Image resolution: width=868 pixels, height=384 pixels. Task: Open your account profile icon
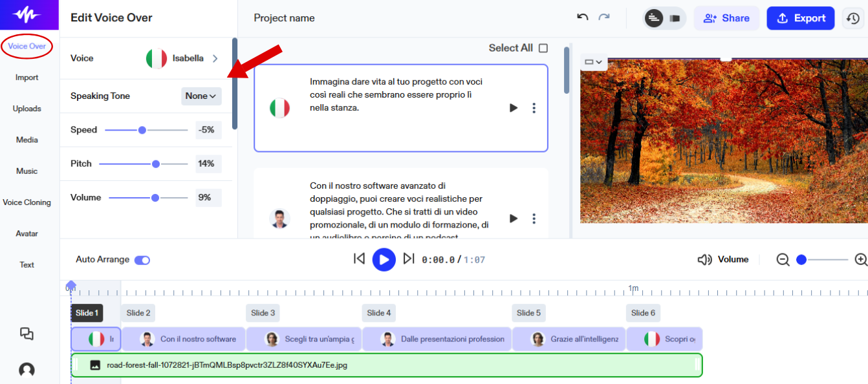[x=27, y=369]
